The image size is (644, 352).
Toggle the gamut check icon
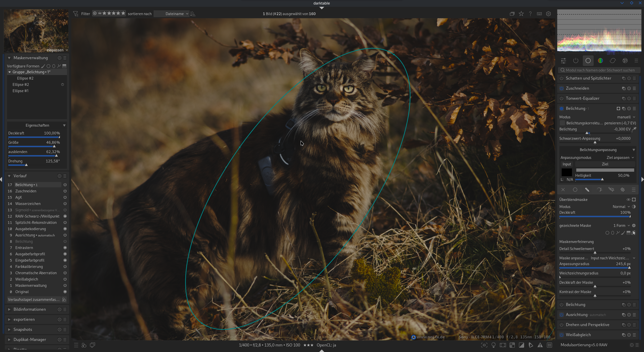(x=540, y=345)
